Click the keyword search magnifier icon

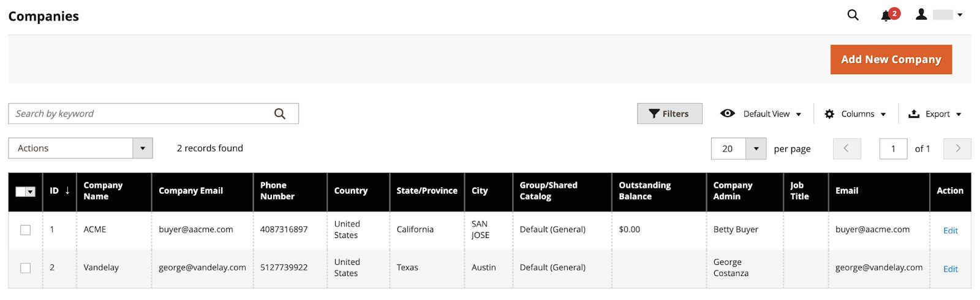tap(280, 113)
